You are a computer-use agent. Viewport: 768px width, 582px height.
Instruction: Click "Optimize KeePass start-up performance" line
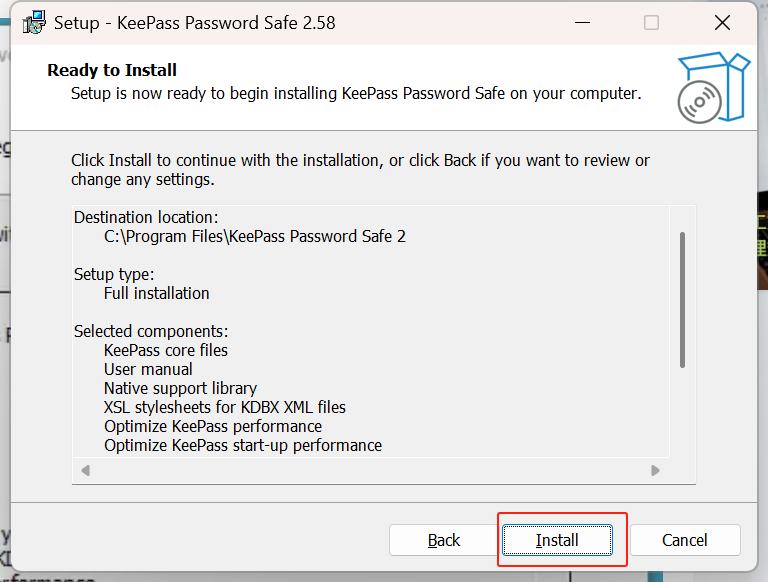click(242, 446)
